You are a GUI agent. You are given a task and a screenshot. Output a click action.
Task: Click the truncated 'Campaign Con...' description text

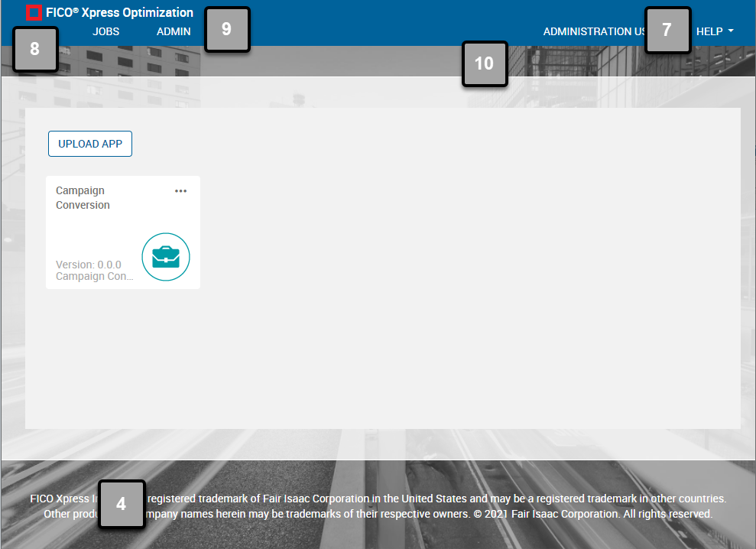[95, 276]
